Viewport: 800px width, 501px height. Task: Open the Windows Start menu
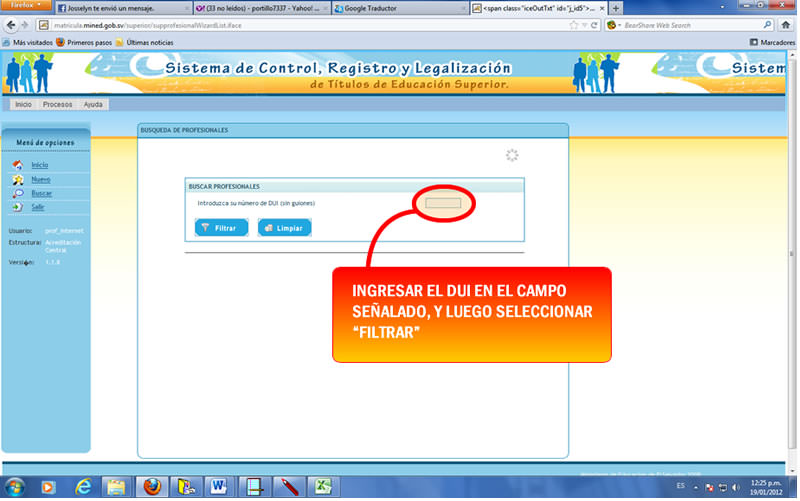pos(14,487)
